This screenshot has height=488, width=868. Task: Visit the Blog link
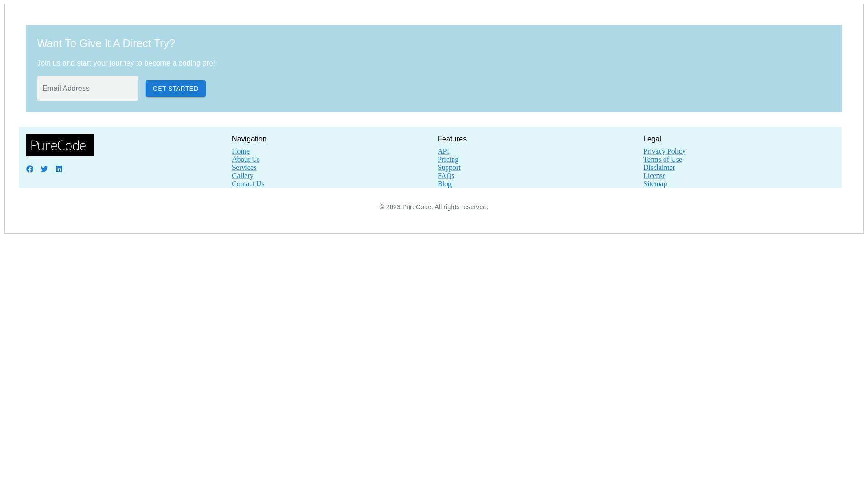tap(444, 184)
